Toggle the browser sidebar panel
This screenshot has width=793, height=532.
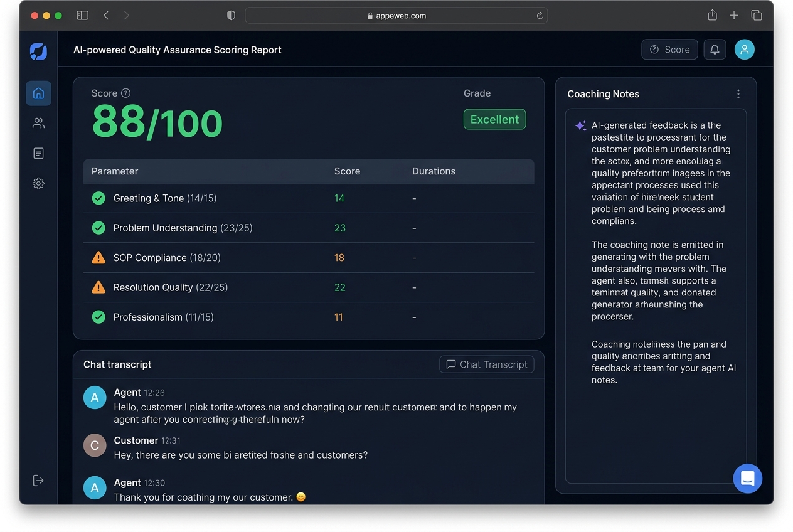(x=82, y=16)
